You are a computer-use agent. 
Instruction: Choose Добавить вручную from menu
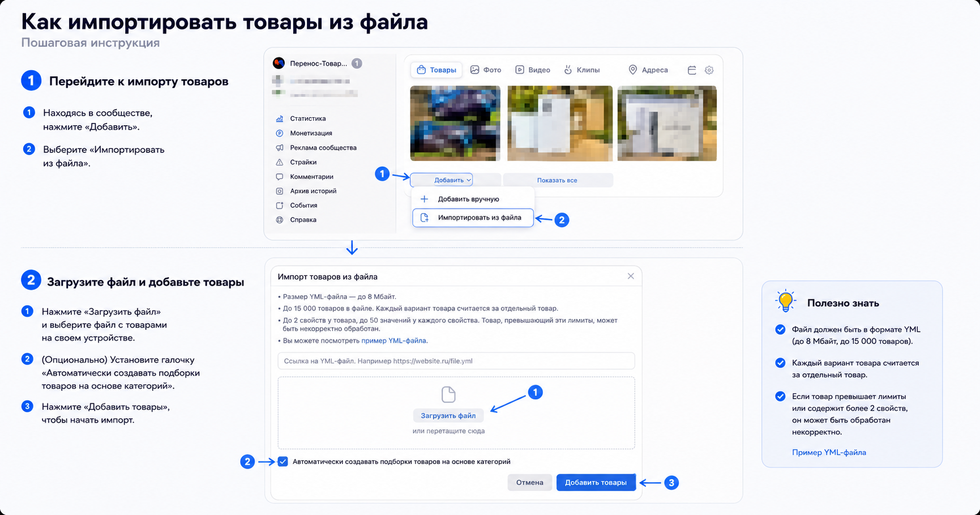coord(473,199)
